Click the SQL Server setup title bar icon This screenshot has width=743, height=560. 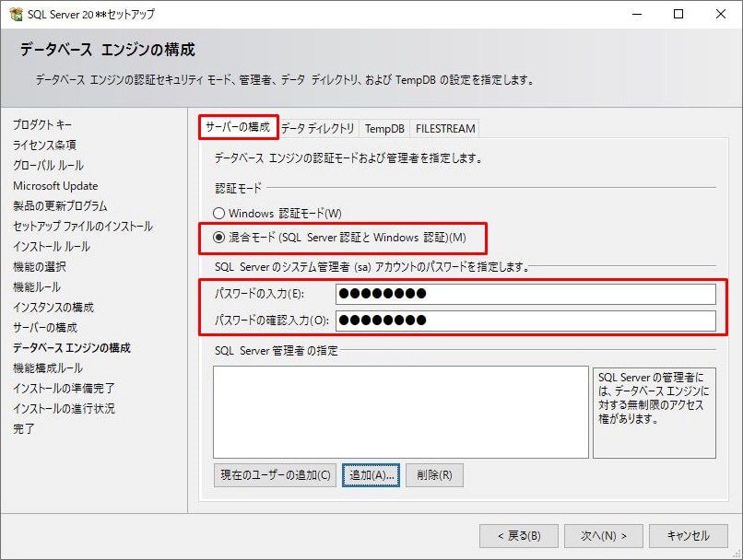click(16, 14)
